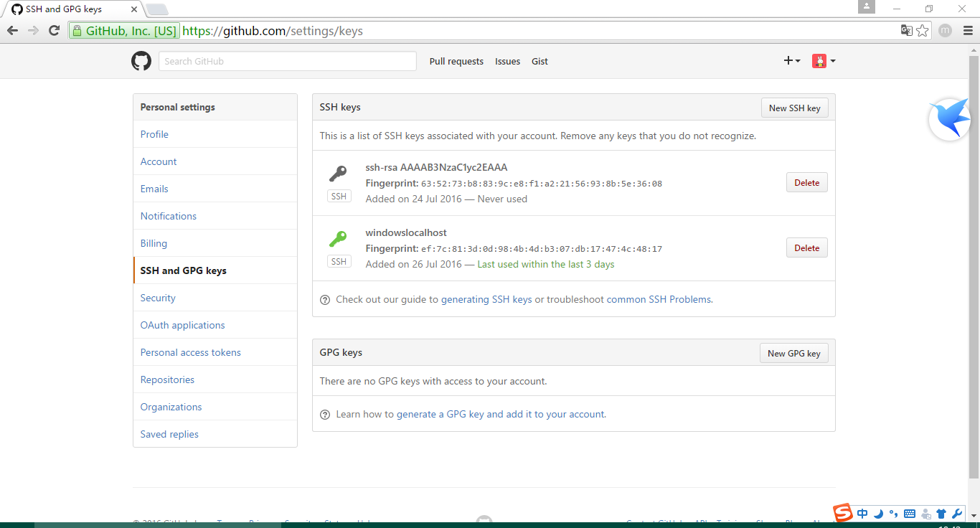Open the Sogou soft keyboard icon
This screenshot has height=528, width=980.
tap(909, 514)
